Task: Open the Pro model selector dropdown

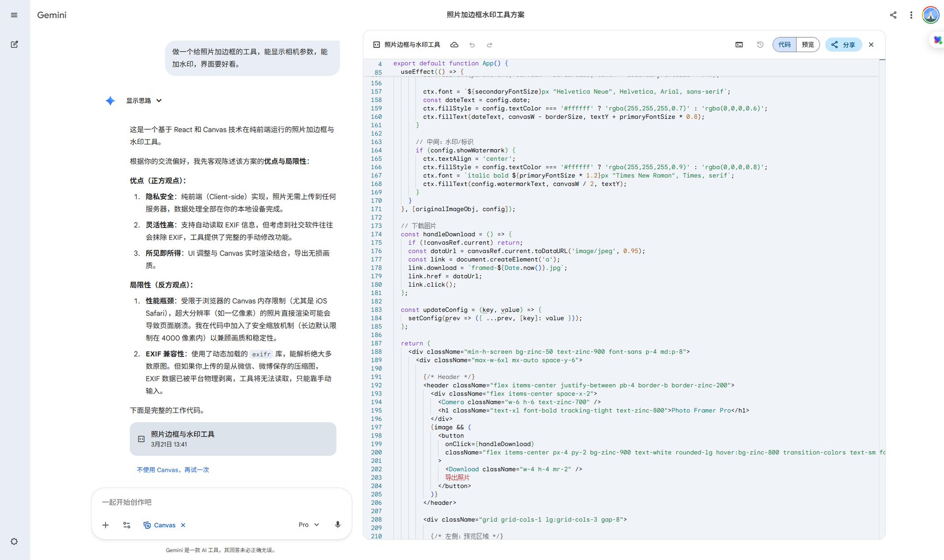Action: pyautogui.click(x=308, y=525)
